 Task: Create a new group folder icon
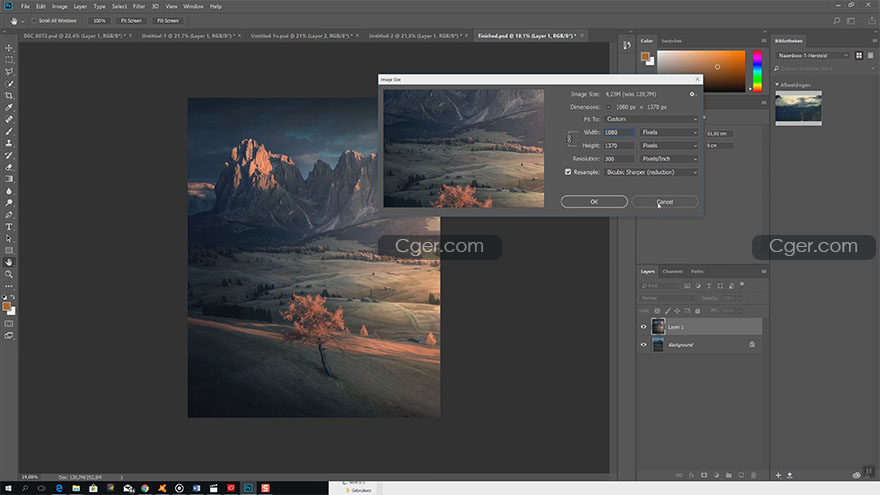click(728, 475)
